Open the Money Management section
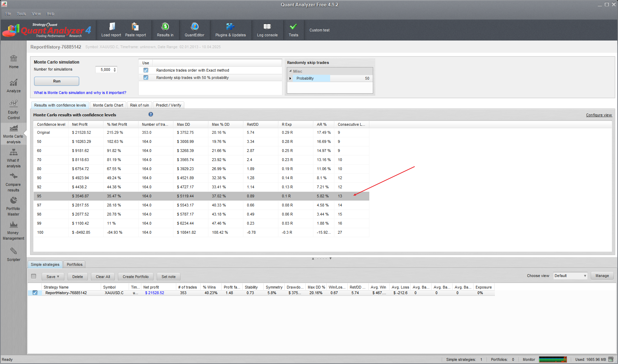The width and height of the screenshot is (618, 364). tap(14, 230)
